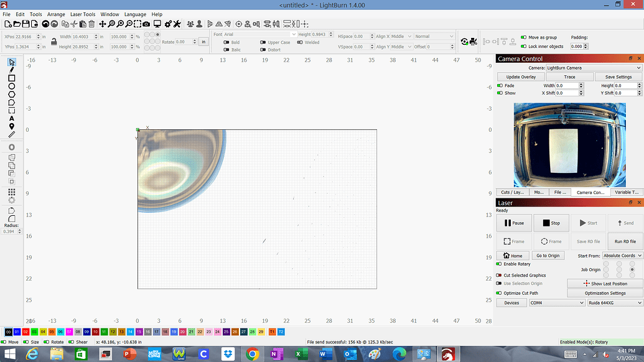
Task: Click the camera preview thumbnail image
Action: pos(569,144)
